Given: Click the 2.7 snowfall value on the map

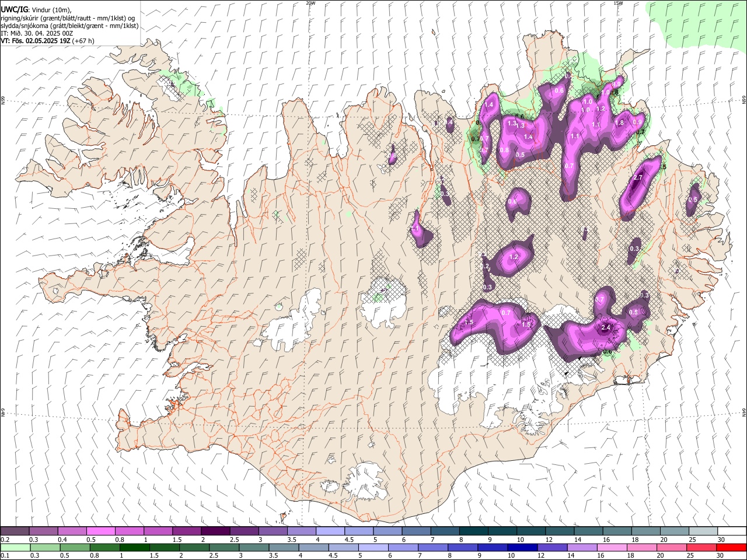Looking at the screenshot, I should pyautogui.click(x=638, y=177).
